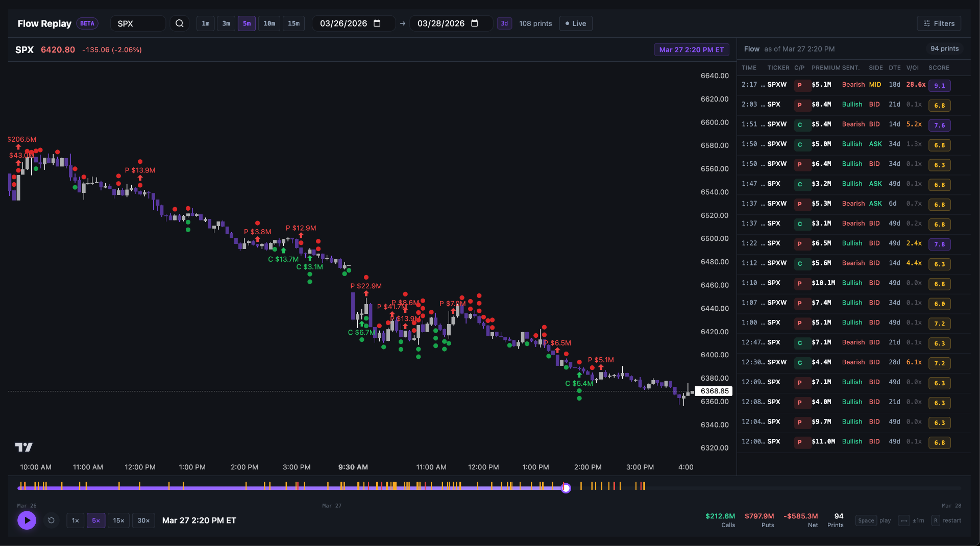Open the Filters panel

(939, 23)
